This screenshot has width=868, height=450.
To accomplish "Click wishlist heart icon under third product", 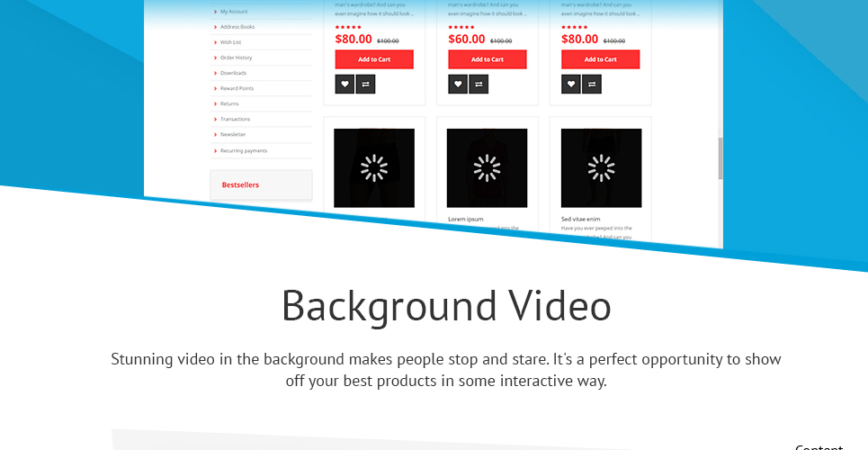I will (x=571, y=85).
